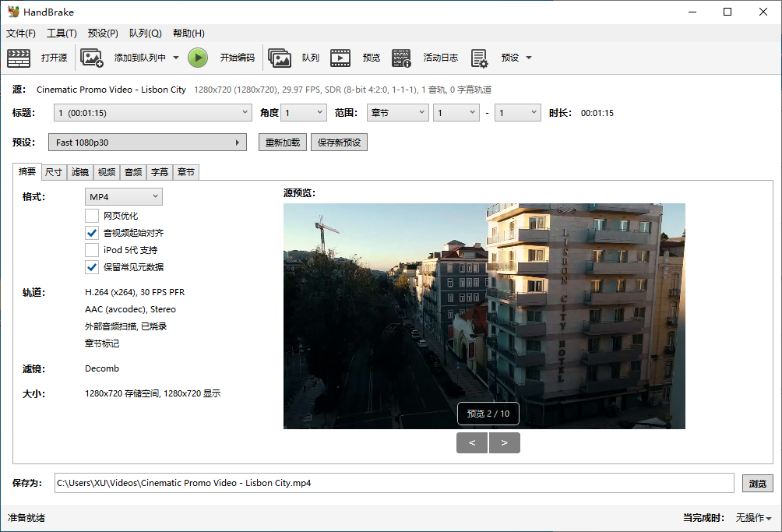Click the 浏览 browse button
The image size is (782, 532).
coord(757,483)
